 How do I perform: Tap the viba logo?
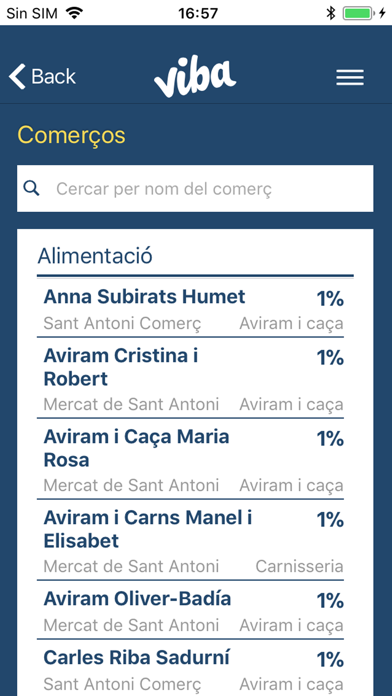(x=195, y=76)
